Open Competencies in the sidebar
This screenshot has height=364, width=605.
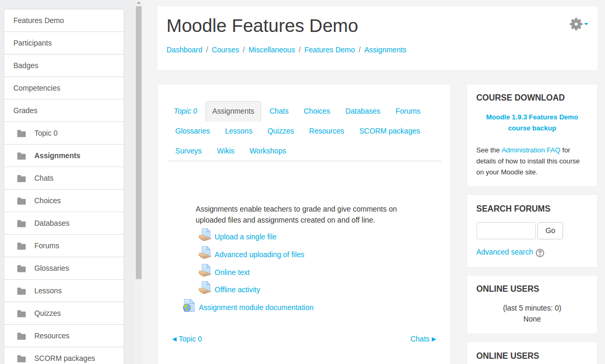point(64,88)
